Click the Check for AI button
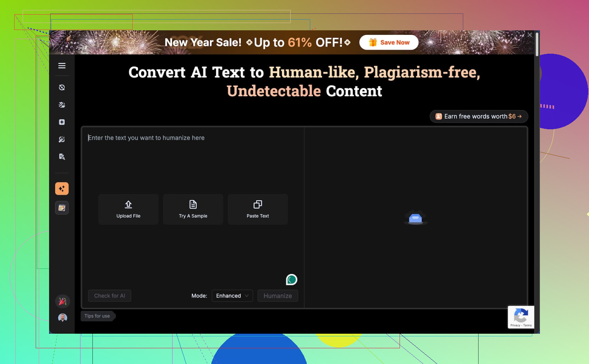Viewport: 589px width, 364px height. point(110,296)
